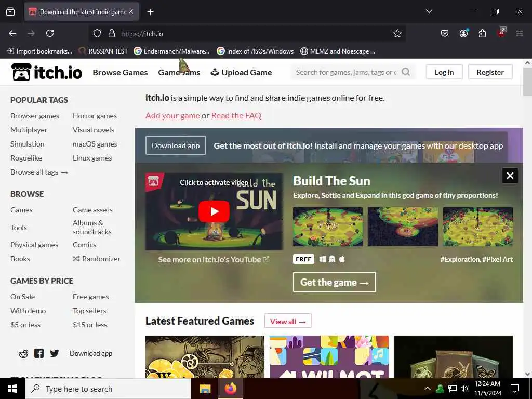
Task: Close the Build The Sun featured banner
Action: (510, 176)
